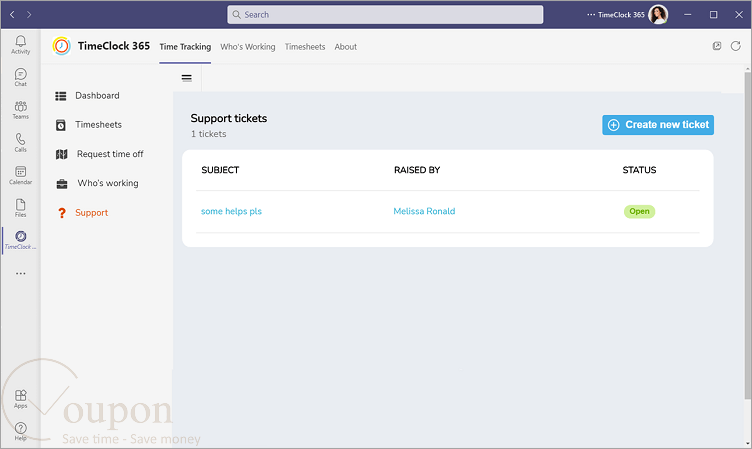Switch to the Timesheets tab

click(x=305, y=47)
